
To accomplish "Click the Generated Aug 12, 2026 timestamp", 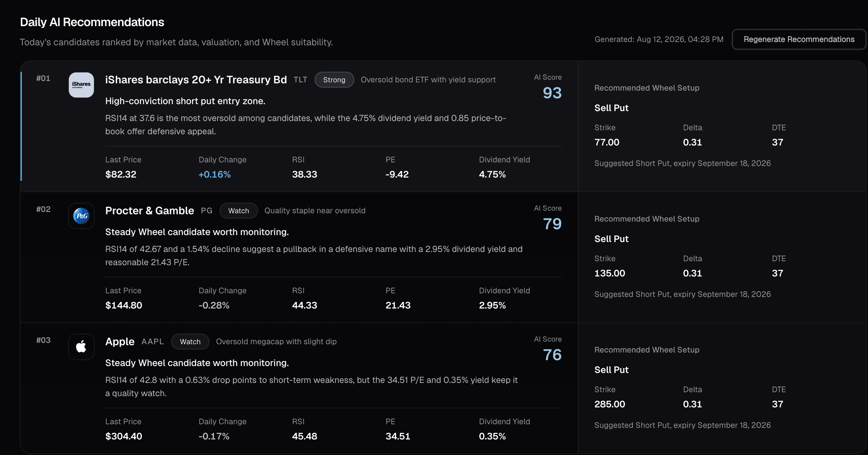I will point(659,39).
